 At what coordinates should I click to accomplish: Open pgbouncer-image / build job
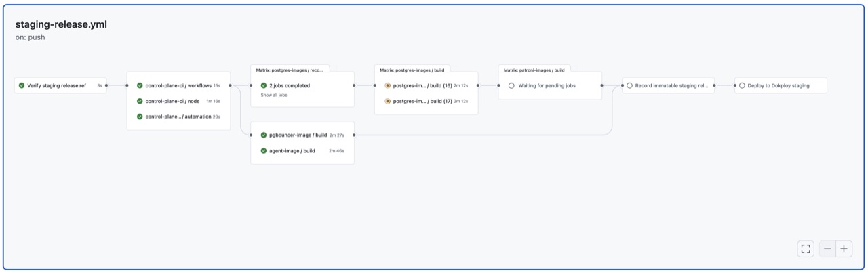[302, 135]
